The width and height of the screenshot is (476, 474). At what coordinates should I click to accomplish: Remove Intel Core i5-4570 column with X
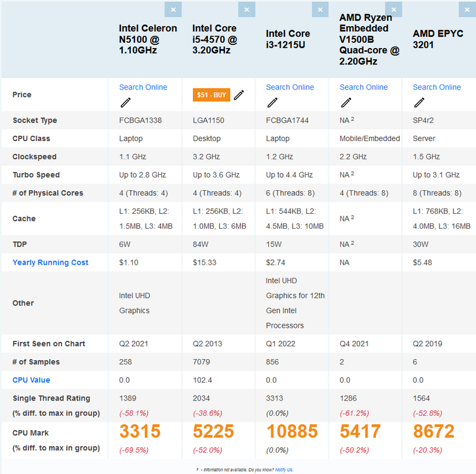(246, 9)
